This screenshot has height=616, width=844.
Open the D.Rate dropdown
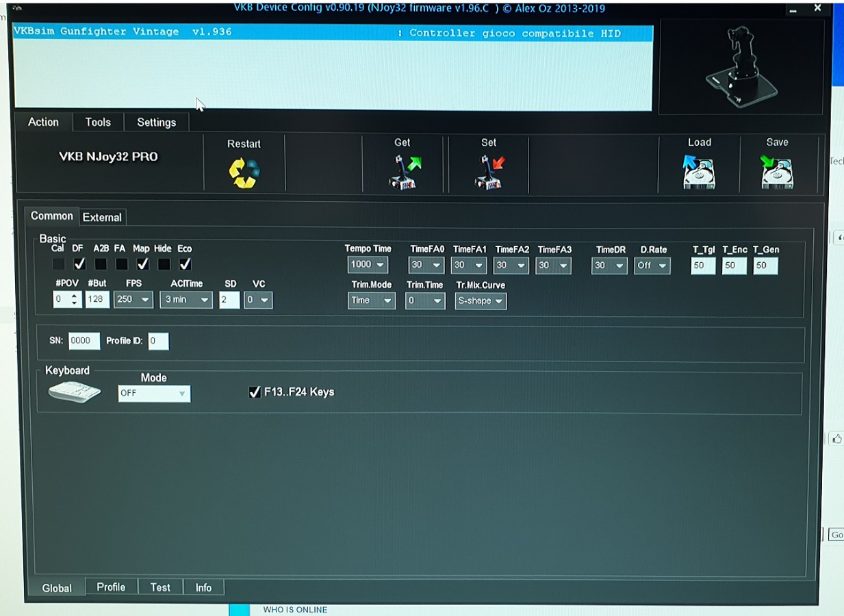click(x=652, y=265)
